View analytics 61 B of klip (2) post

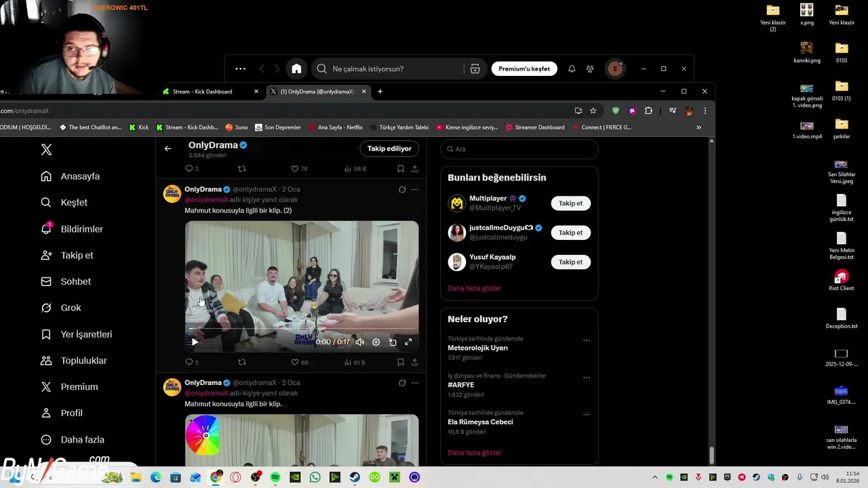355,362
